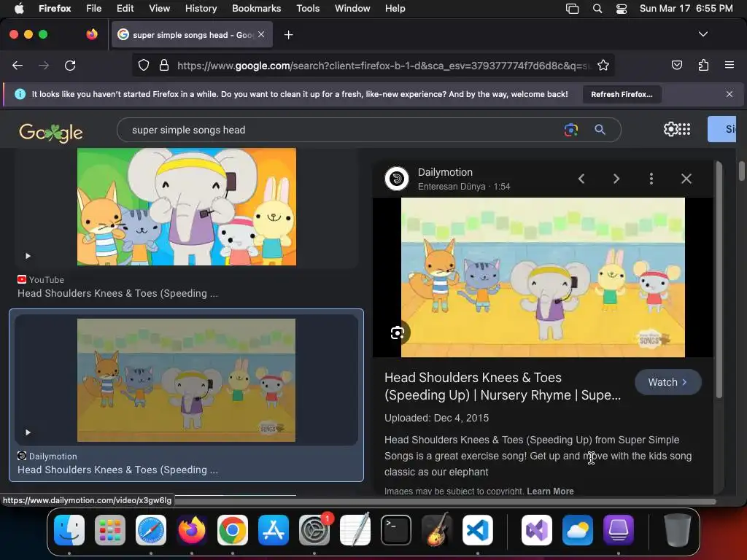Click the Watch button
747x560 pixels.
coord(667,382)
